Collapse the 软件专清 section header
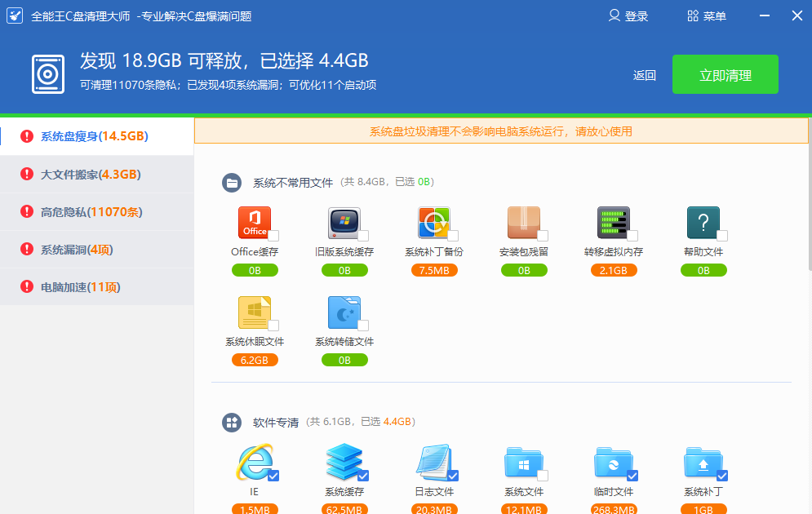This screenshot has width=812, height=514. click(x=275, y=423)
